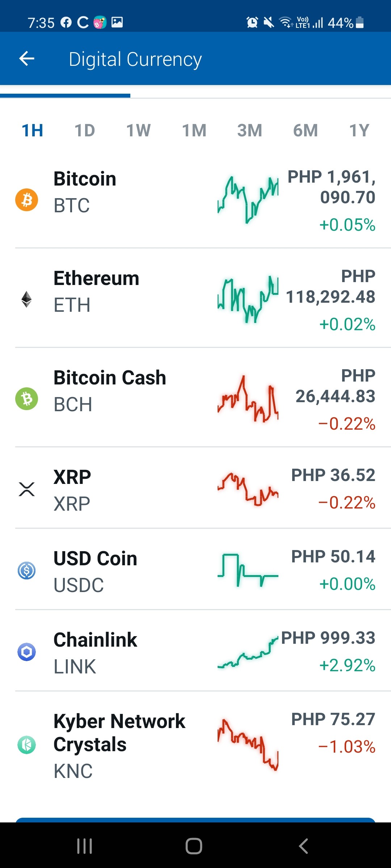Switch to the 1W time range
Screen dimensions: 391x868
click(x=138, y=130)
